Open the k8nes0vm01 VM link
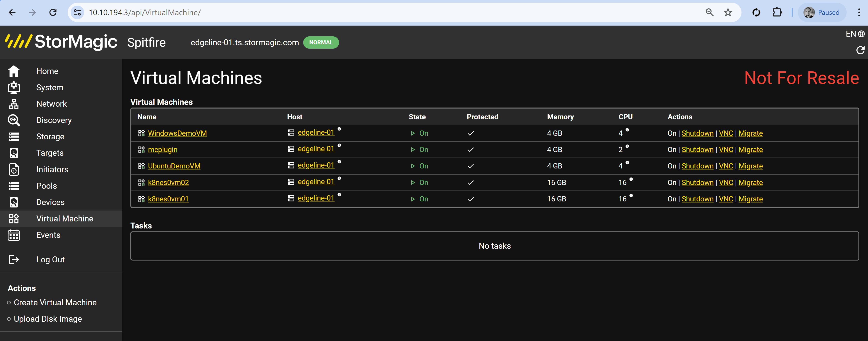 point(168,199)
